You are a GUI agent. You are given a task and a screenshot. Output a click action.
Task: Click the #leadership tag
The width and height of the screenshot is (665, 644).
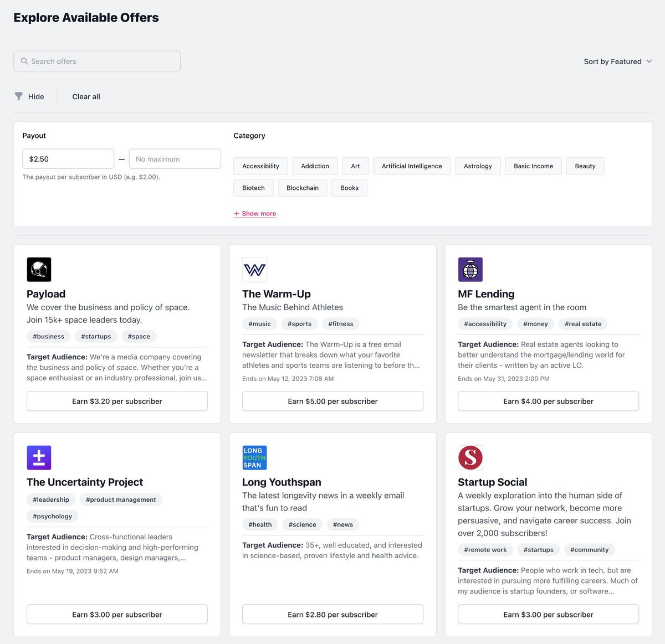click(x=51, y=499)
